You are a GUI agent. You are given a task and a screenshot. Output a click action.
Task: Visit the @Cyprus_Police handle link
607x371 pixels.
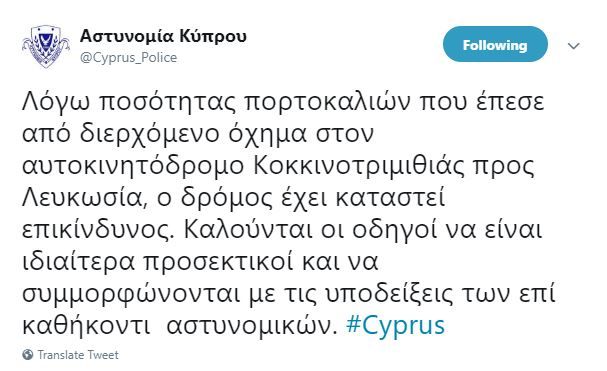click(x=129, y=58)
